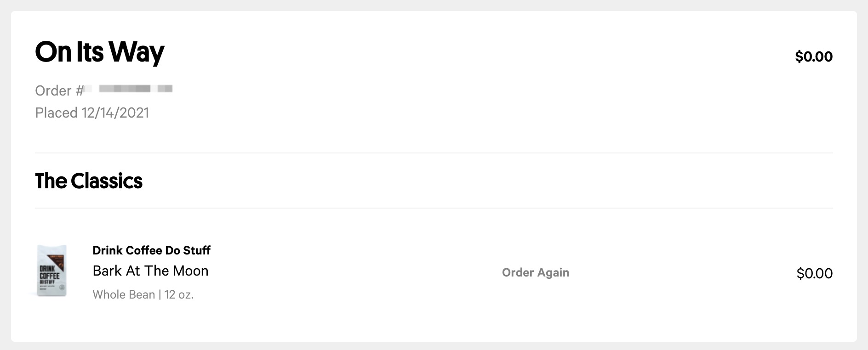Click the "12 oz." size text

179,294
